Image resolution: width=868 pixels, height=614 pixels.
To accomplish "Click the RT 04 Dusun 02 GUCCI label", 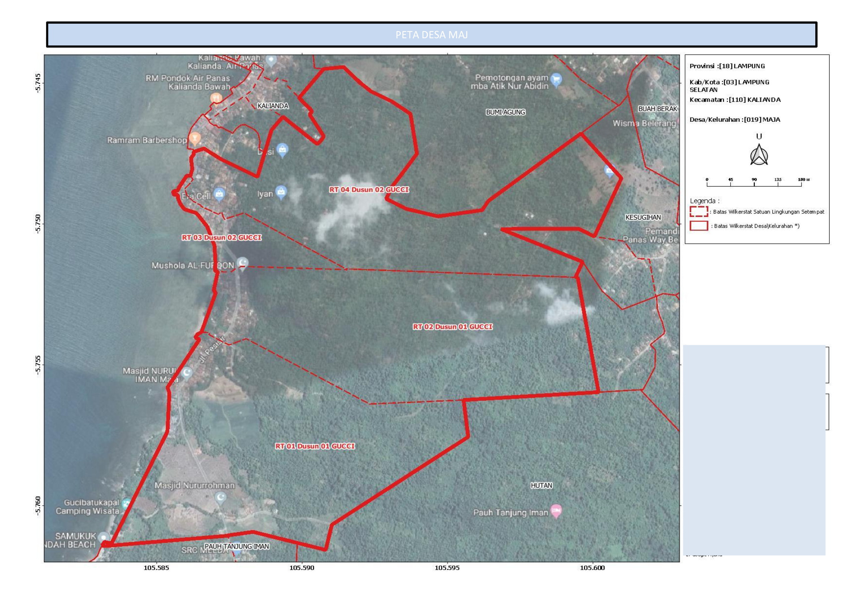I will [369, 189].
